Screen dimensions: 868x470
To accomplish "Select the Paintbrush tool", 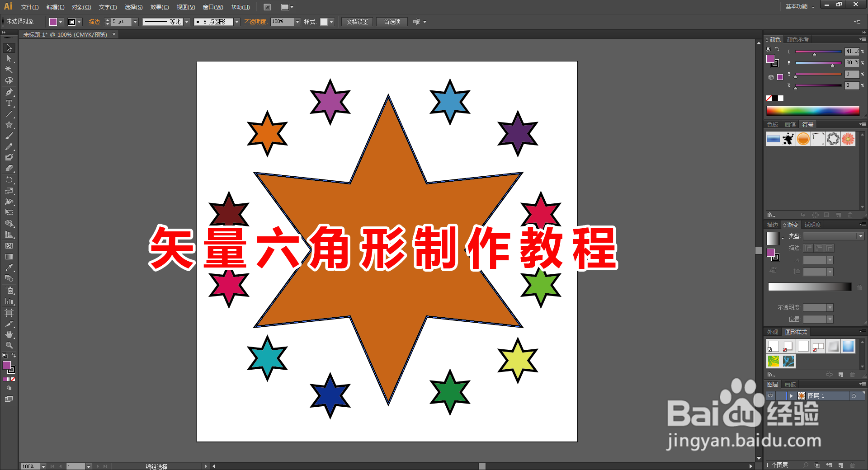I will coord(9,136).
